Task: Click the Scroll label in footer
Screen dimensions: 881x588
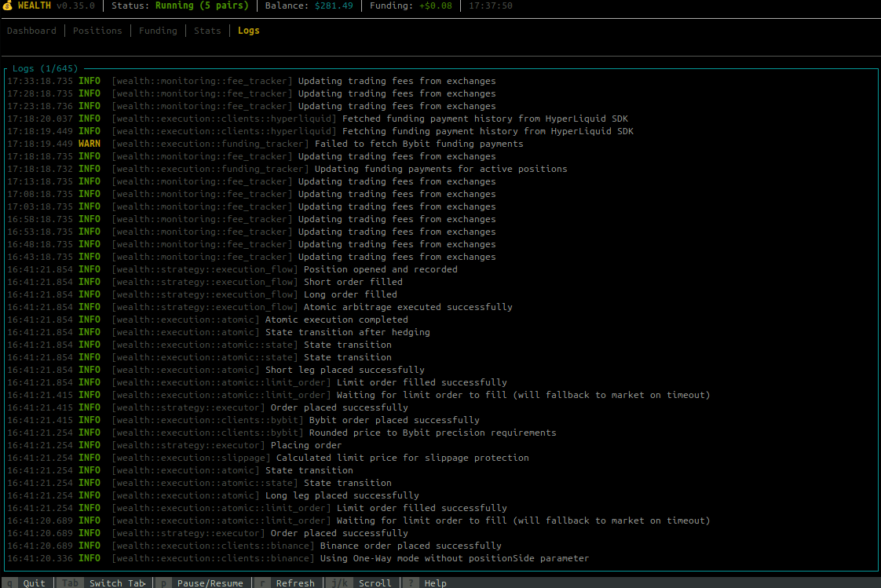Action: click(x=375, y=583)
